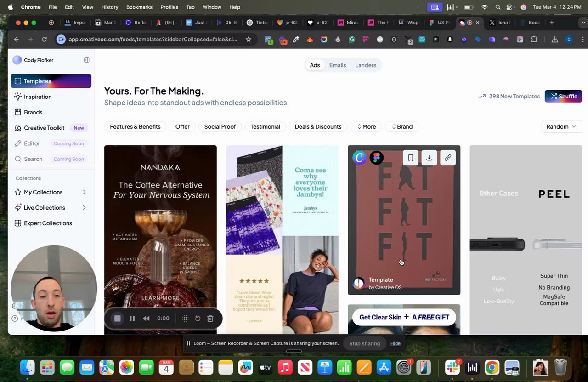This screenshot has width=588, height=382.
Task: Filter by Deals & Discounts
Action: click(x=318, y=126)
